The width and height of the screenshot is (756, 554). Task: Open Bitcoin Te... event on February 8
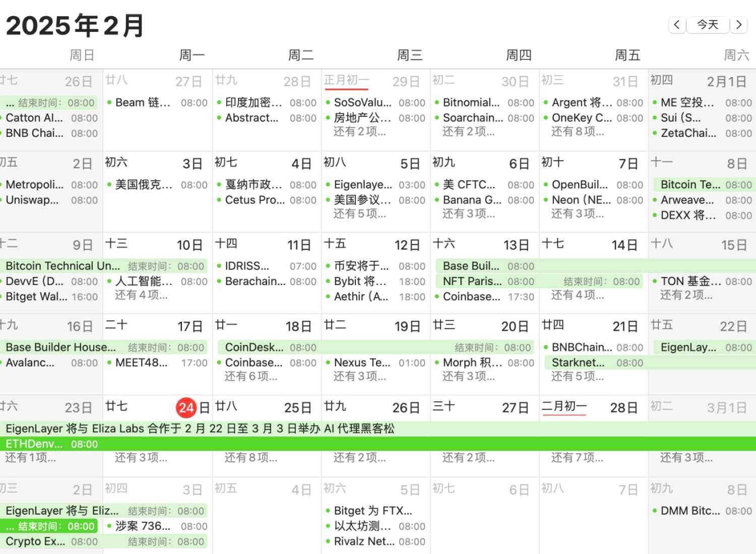[x=690, y=185]
